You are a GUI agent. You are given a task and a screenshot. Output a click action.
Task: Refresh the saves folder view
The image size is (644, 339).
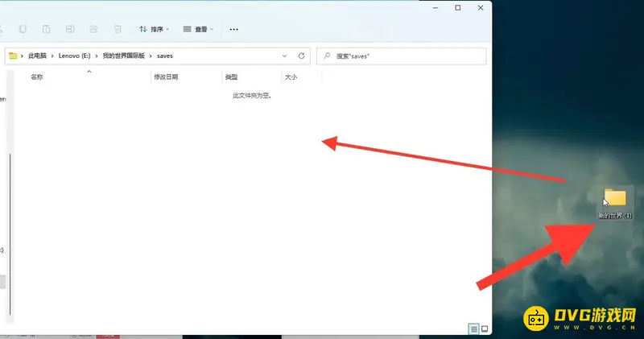[x=302, y=56]
